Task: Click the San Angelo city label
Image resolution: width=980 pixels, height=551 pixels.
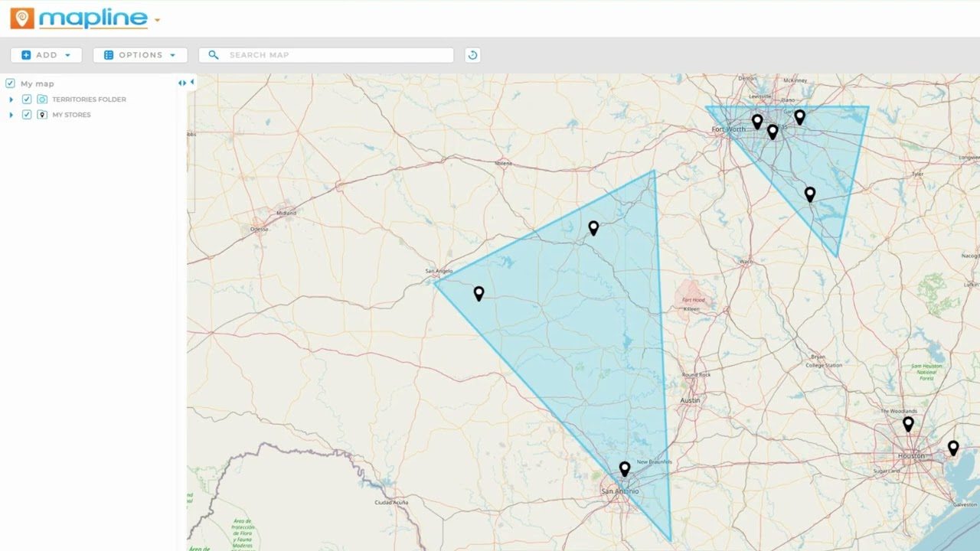Action: click(x=439, y=271)
